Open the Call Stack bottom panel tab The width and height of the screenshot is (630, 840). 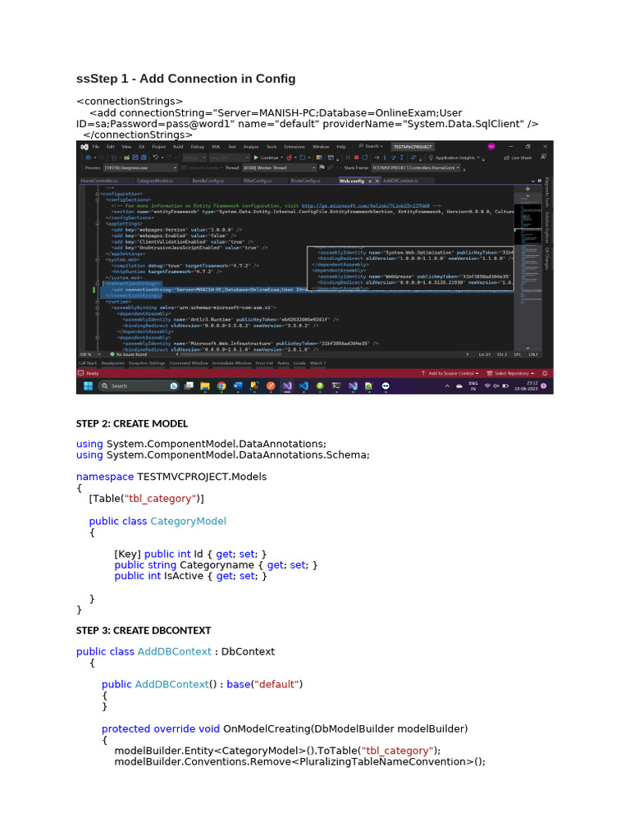(88, 363)
